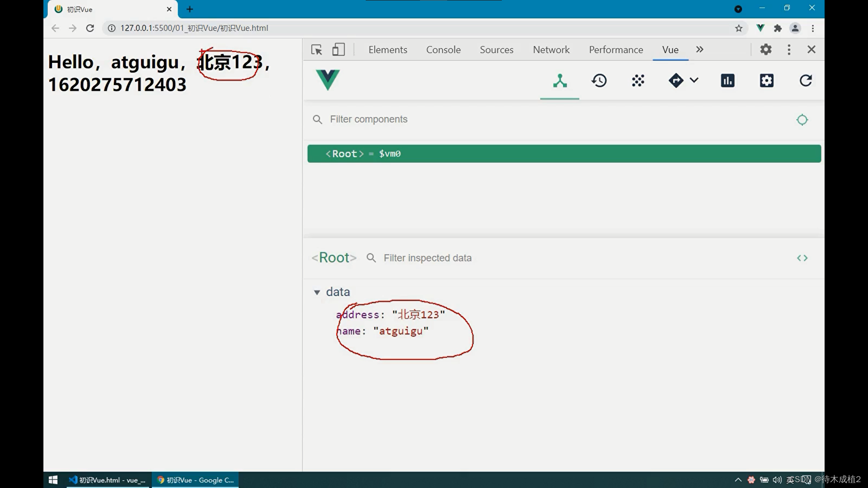Switch to the Sources tab

496,50
